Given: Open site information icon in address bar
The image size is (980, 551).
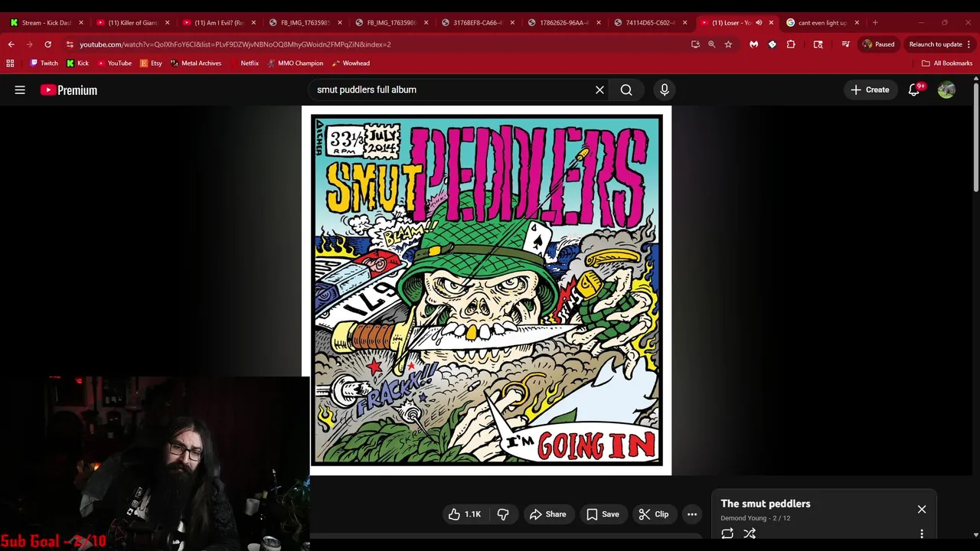Looking at the screenshot, I should coord(70,44).
